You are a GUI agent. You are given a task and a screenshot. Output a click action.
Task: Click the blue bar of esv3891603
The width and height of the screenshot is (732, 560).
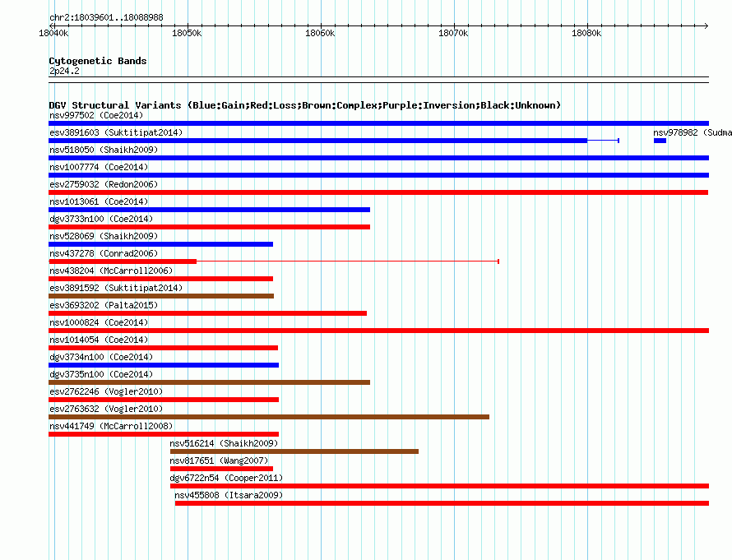coord(318,141)
